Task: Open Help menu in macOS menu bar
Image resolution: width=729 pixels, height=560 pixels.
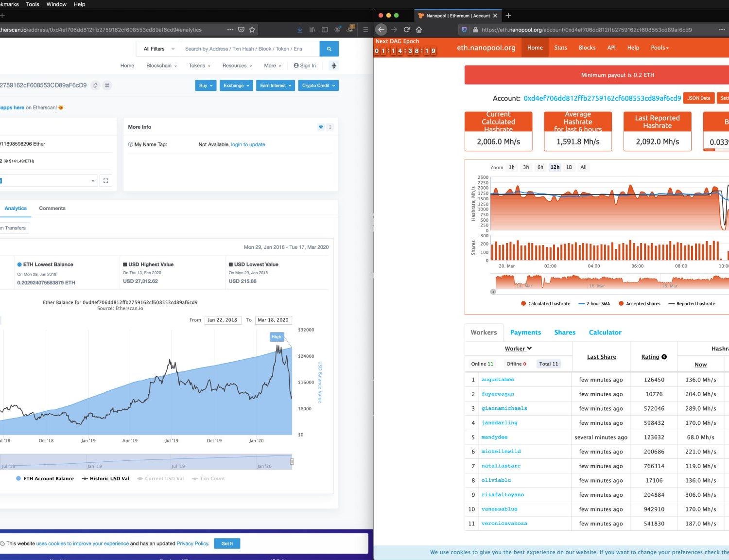Action: 79,4
